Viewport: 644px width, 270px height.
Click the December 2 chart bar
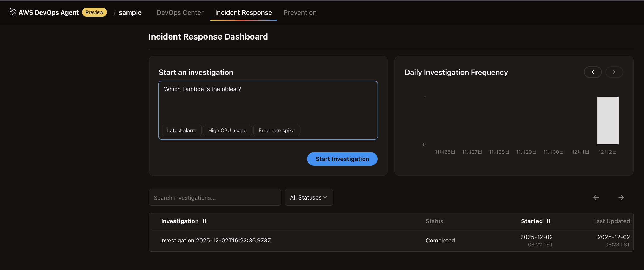(x=607, y=120)
